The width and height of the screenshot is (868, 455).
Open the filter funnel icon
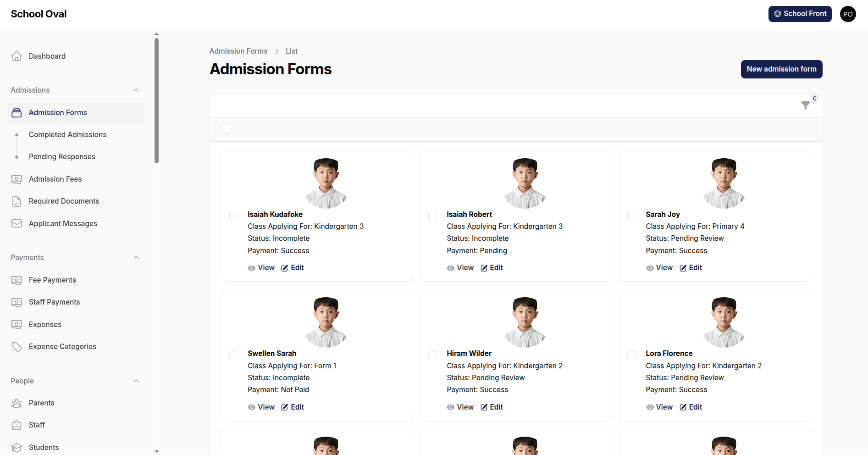click(x=805, y=105)
